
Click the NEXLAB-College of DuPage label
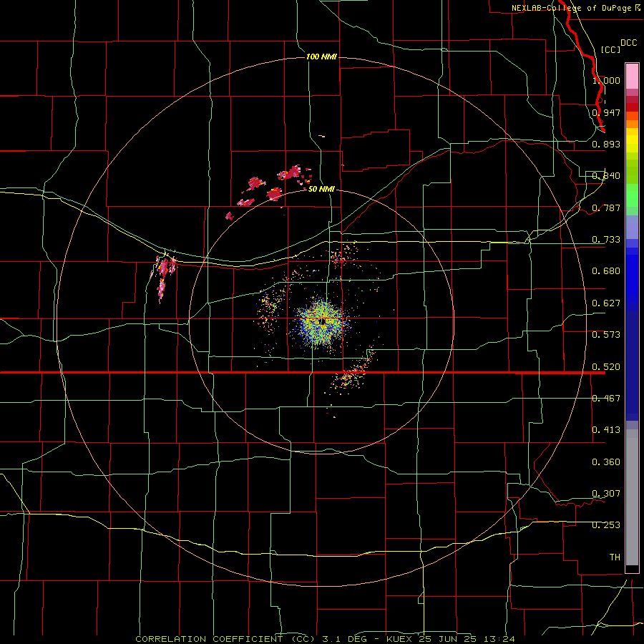[571, 8]
